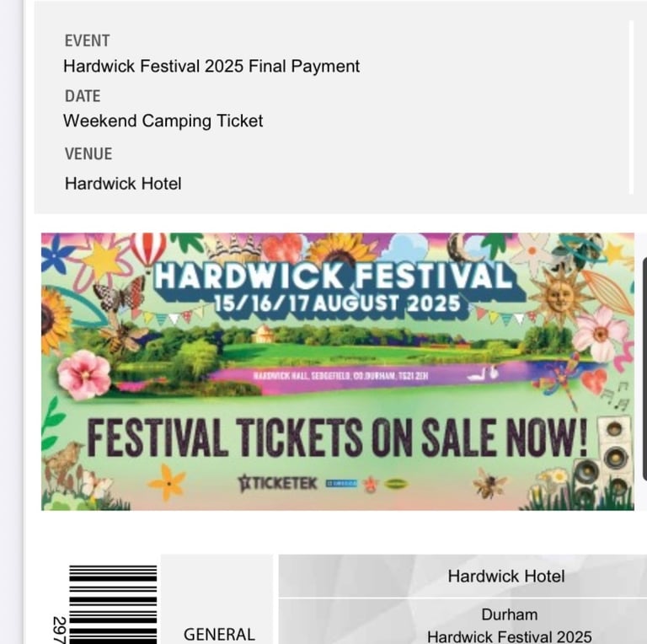Click the pink hibiscus flower on banner
Viewport: 647px width, 644px height.
click(x=84, y=375)
